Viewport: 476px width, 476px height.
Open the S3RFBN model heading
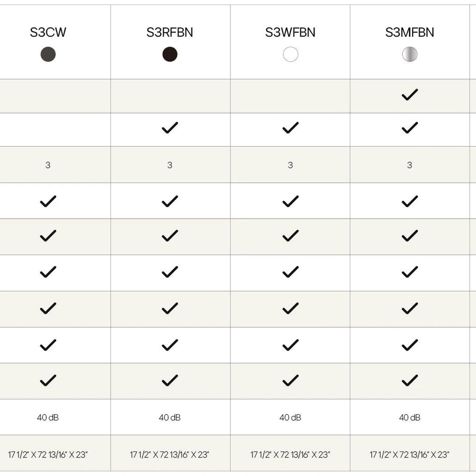(170, 33)
